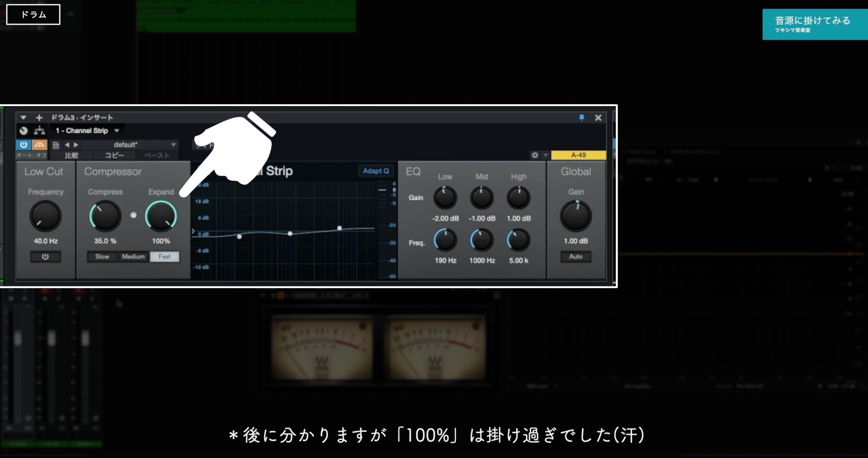Enable Auto in the Global section
This screenshot has width=868, height=458.
[576, 257]
